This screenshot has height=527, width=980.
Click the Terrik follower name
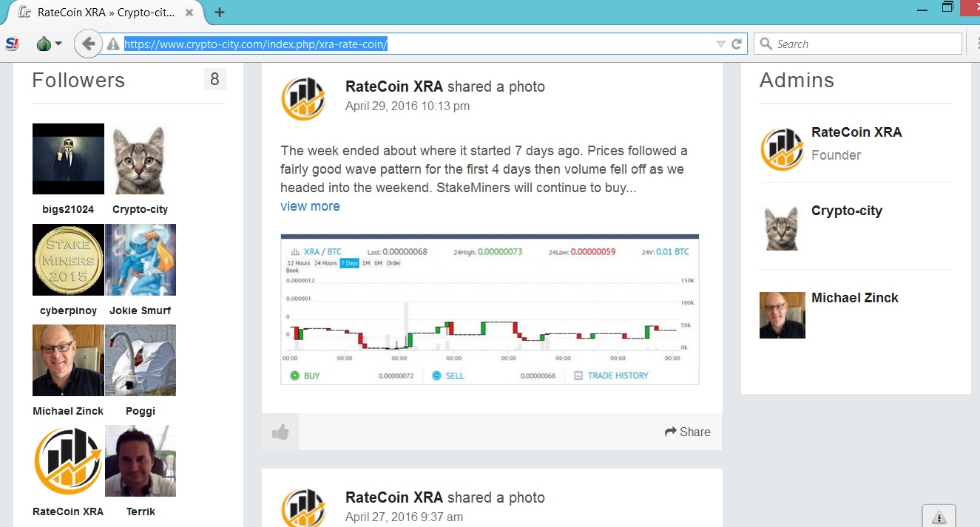click(x=140, y=511)
